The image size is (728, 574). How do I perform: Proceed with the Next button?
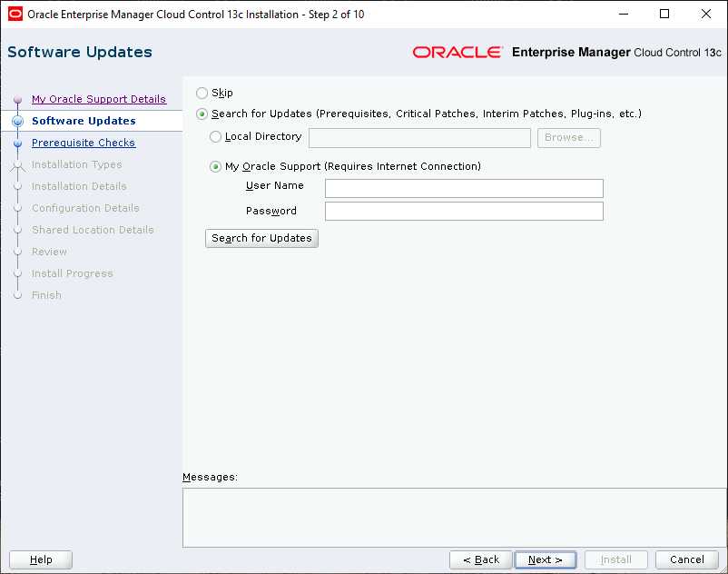545,559
